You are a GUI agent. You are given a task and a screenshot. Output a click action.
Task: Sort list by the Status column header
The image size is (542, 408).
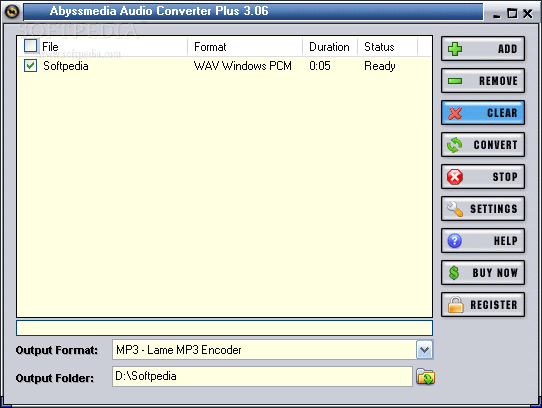click(387, 47)
